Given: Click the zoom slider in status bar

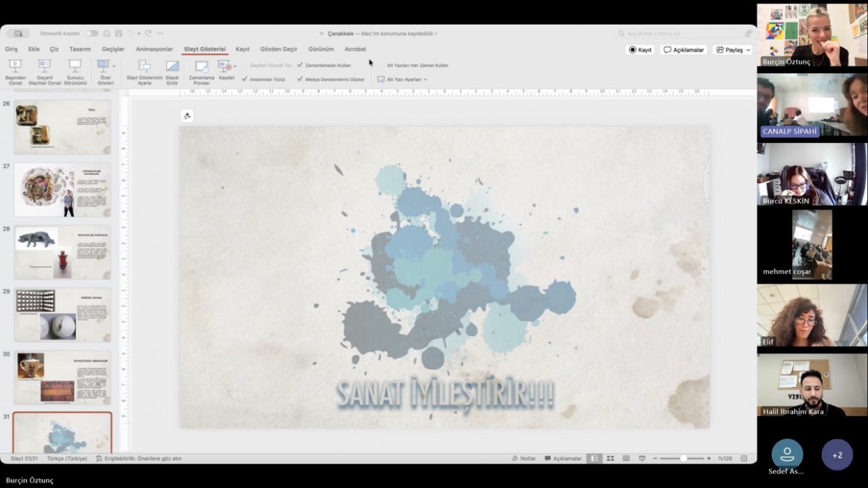Looking at the screenshot, I should (x=682, y=459).
